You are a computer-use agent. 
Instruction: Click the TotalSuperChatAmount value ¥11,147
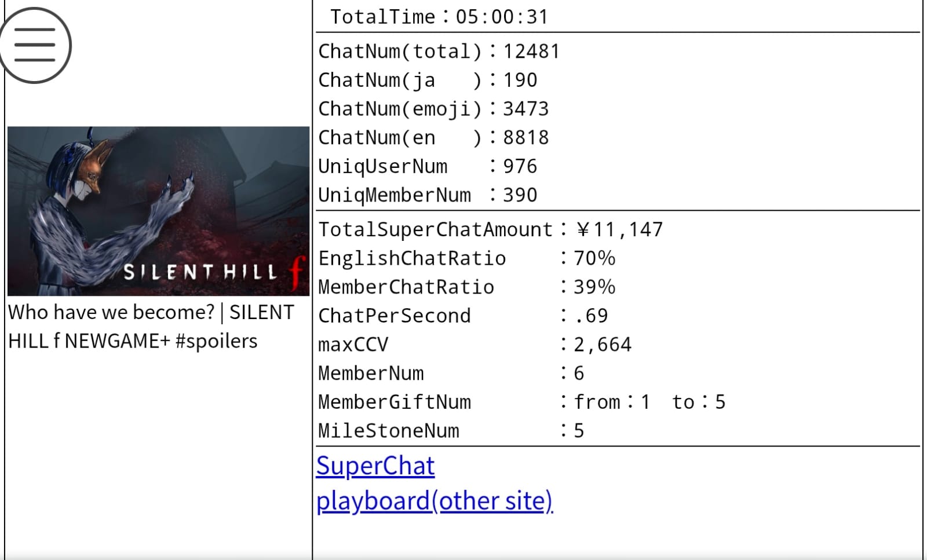[x=619, y=230]
